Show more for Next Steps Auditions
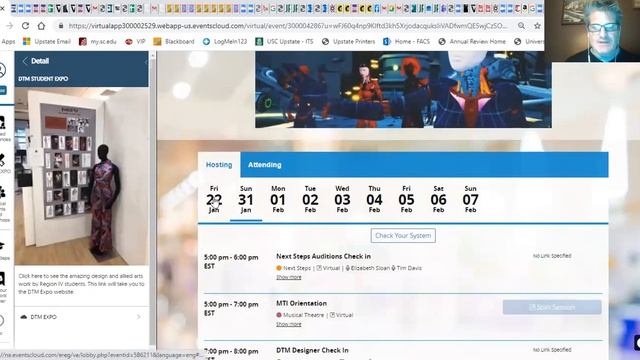Image resolution: width=640 pixels, height=360 pixels. coord(289,277)
